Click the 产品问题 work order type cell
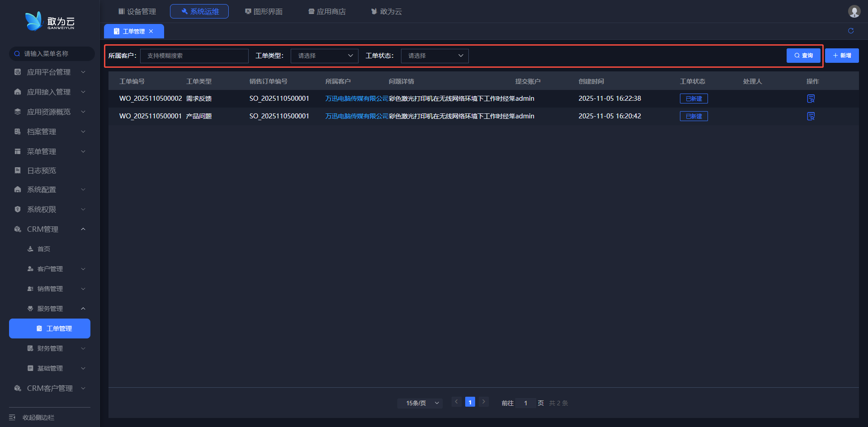 point(199,116)
